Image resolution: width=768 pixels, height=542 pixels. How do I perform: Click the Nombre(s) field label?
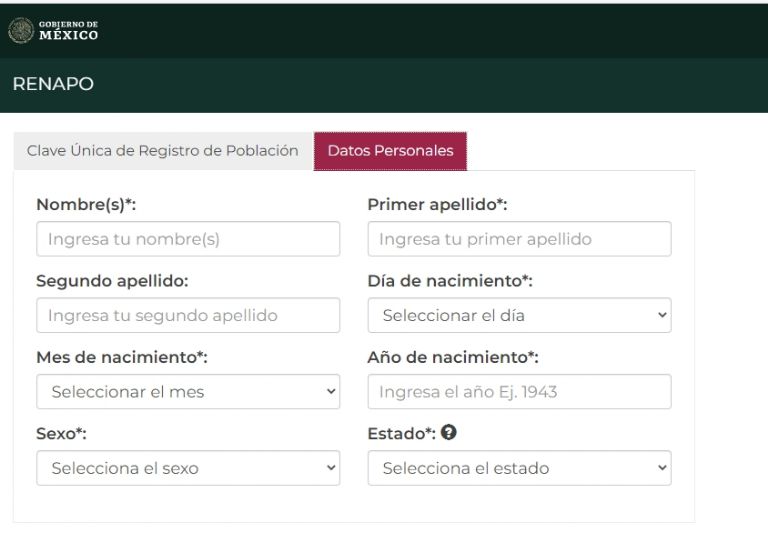(86, 204)
